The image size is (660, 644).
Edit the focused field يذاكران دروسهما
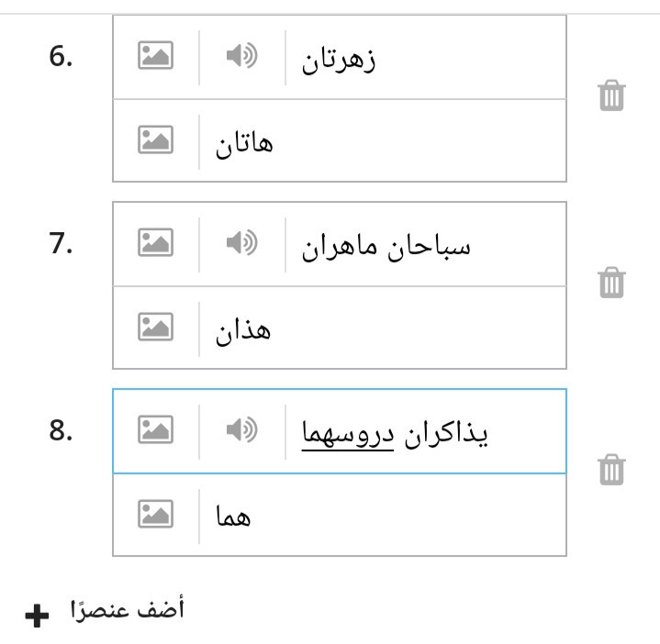426,432
